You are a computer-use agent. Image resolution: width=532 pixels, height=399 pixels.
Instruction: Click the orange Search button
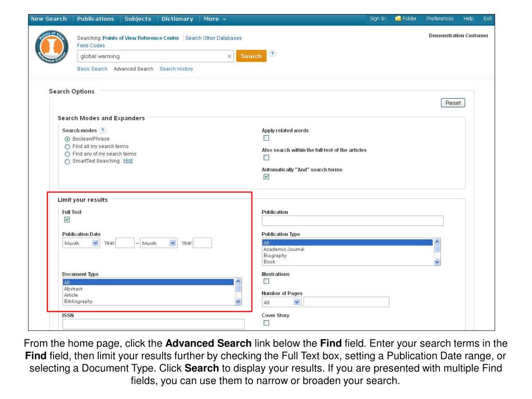click(251, 56)
